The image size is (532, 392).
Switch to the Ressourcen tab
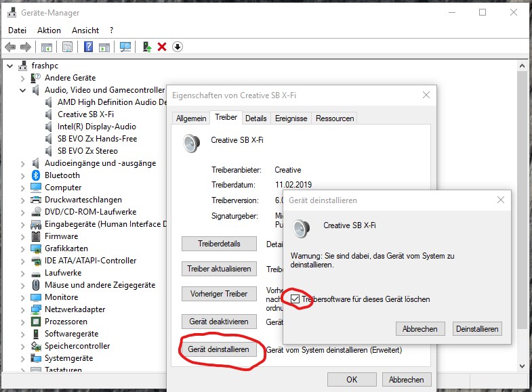335,118
